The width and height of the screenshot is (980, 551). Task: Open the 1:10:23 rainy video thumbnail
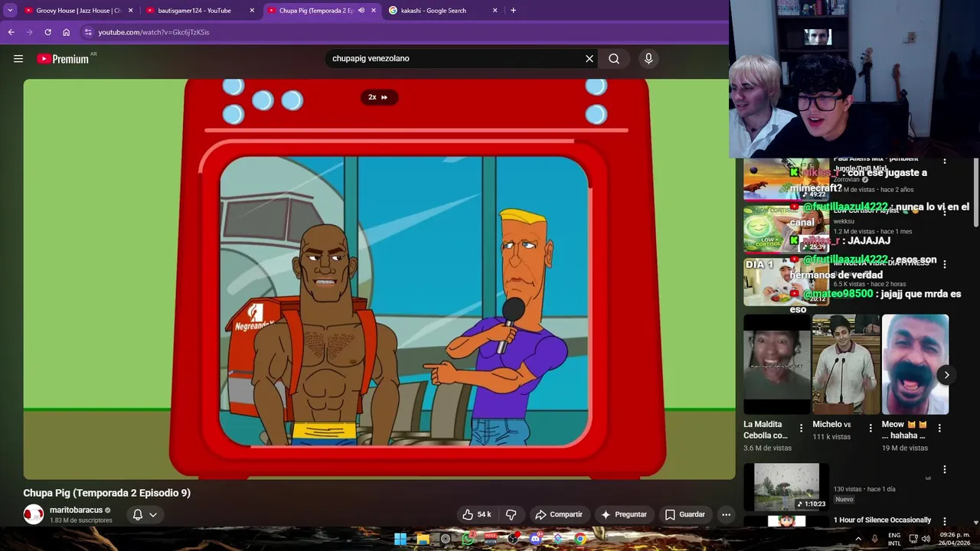tap(786, 486)
